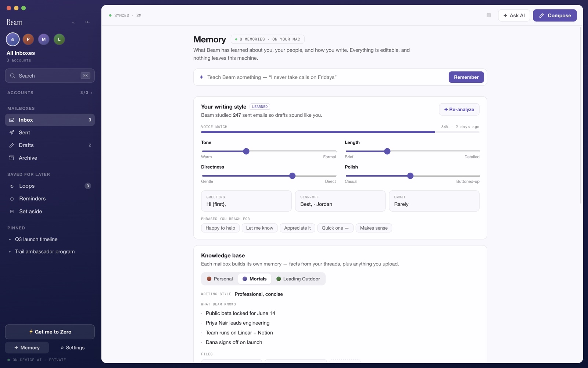Click the Tone slider handle
Image resolution: width=588 pixels, height=368 pixels.
coord(246,151)
